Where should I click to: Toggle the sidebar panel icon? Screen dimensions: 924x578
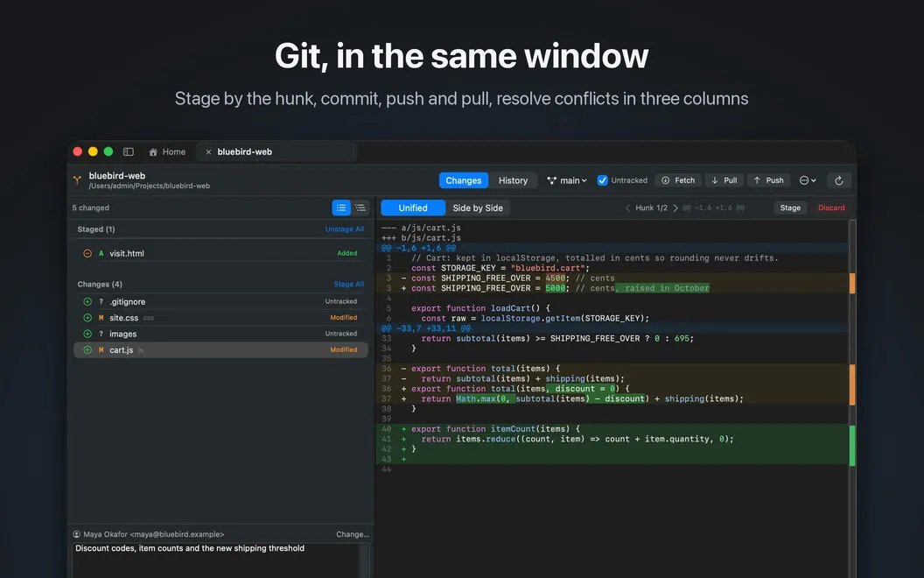[129, 152]
